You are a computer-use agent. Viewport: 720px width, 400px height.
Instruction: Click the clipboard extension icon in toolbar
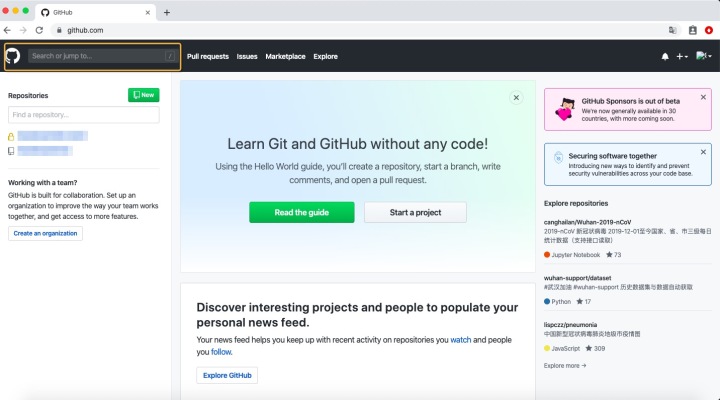(x=692, y=30)
